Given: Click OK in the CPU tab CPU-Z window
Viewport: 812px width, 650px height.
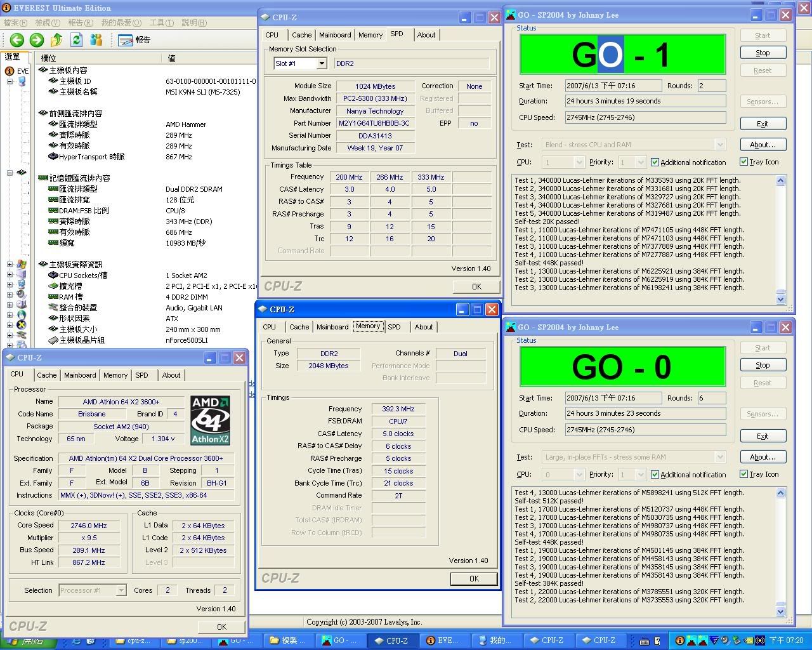Looking at the screenshot, I should pos(221,627).
